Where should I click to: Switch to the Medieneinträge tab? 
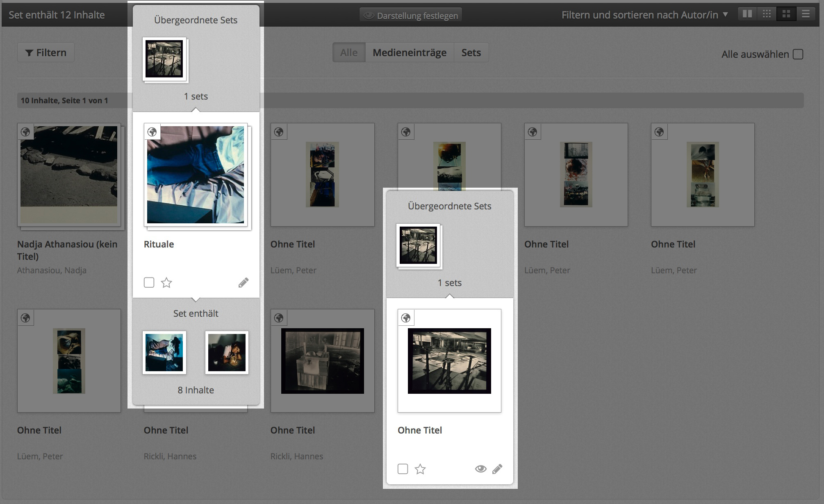[409, 52]
